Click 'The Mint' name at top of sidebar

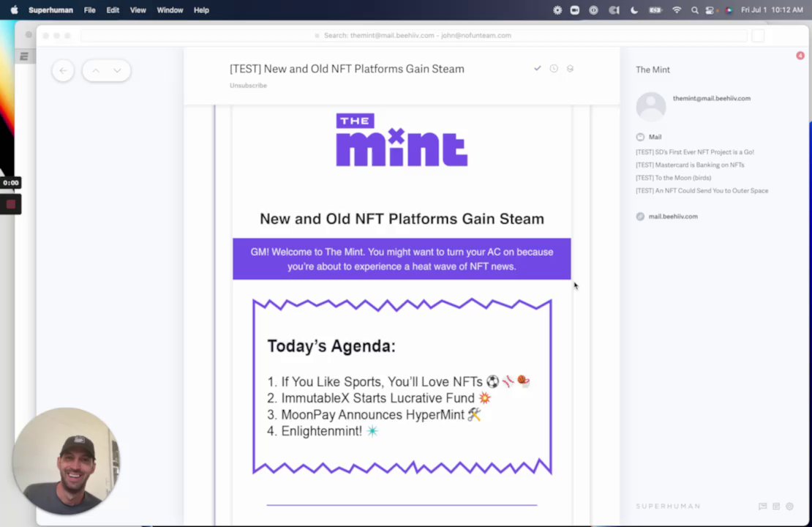click(653, 70)
